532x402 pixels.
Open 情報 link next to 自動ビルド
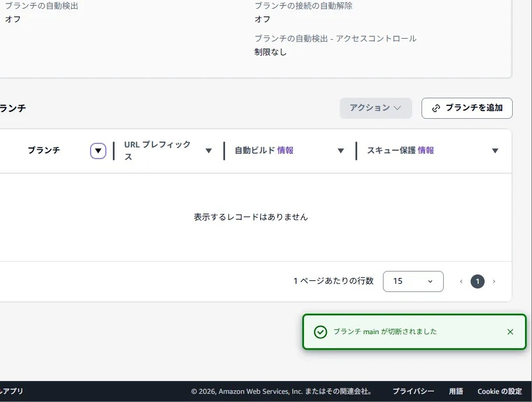(x=285, y=150)
